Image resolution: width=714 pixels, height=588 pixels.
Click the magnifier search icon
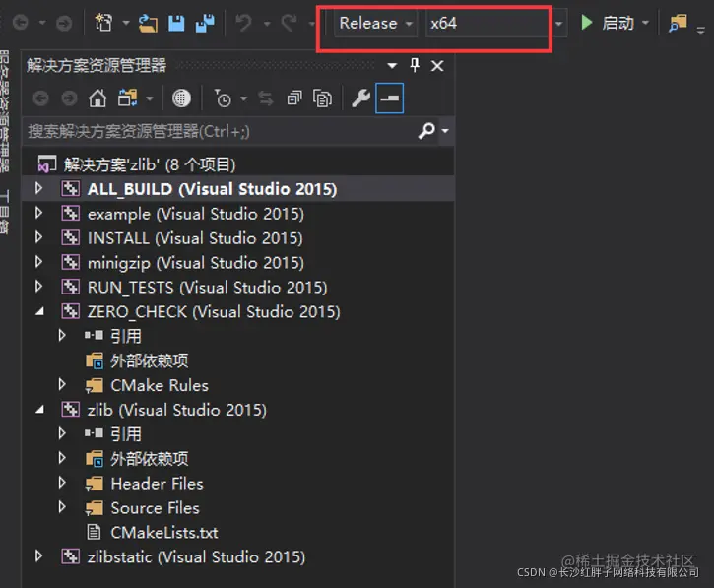[x=426, y=131]
